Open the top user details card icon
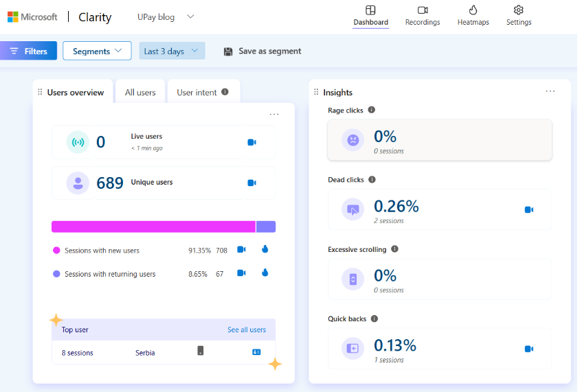Viewport: 580px width, 392px height. coord(256,352)
